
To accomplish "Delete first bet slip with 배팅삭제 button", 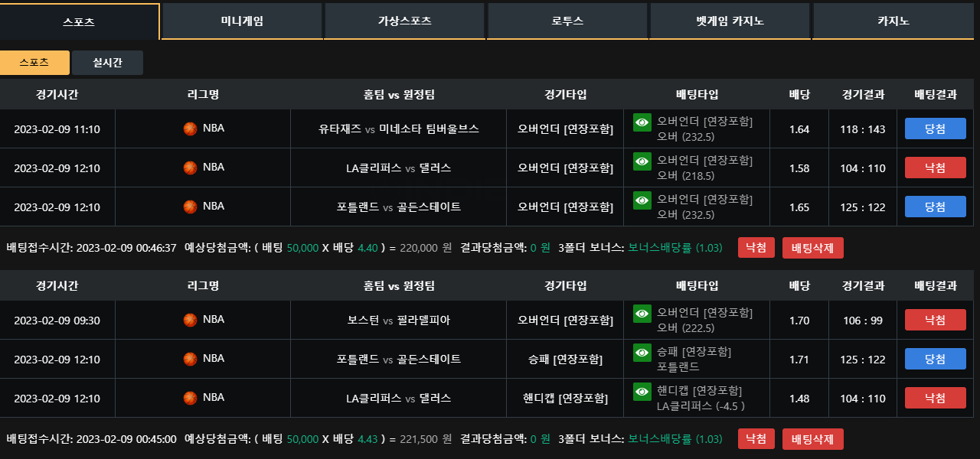I will [x=813, y=248].
